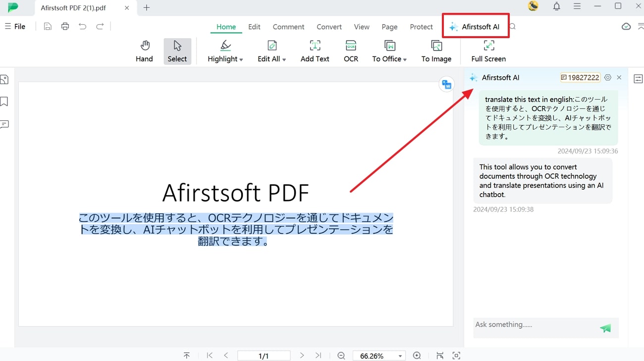644x361 pixels.
Task: Choose the Add Text tool
Action: pyautogui.click(x=315, y=52)
